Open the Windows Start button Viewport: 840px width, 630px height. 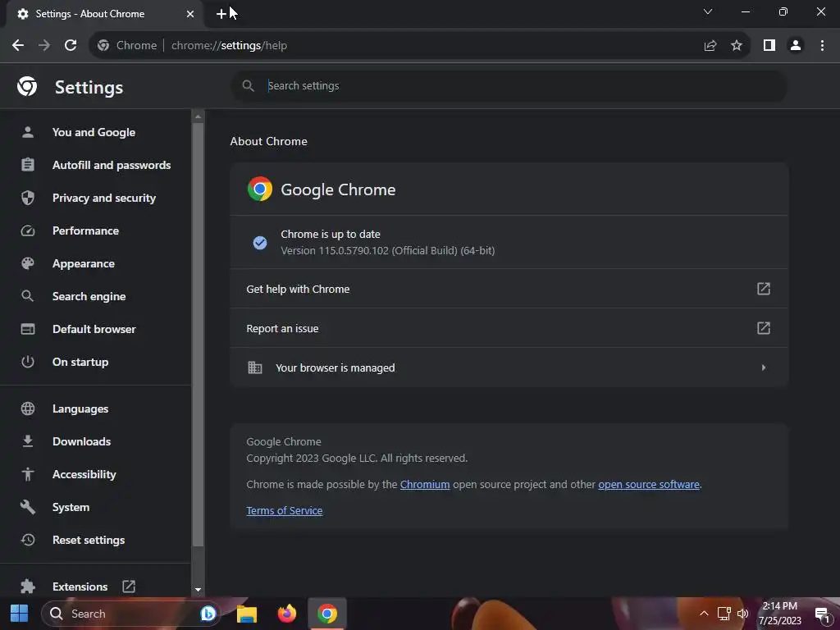pos(20,614)
